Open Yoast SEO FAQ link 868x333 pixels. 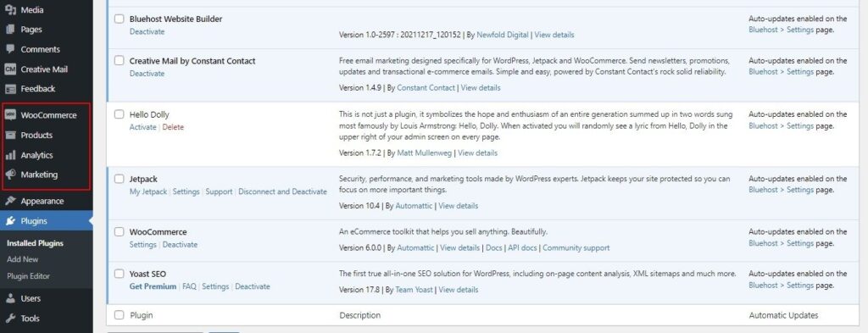pos(189,286)
